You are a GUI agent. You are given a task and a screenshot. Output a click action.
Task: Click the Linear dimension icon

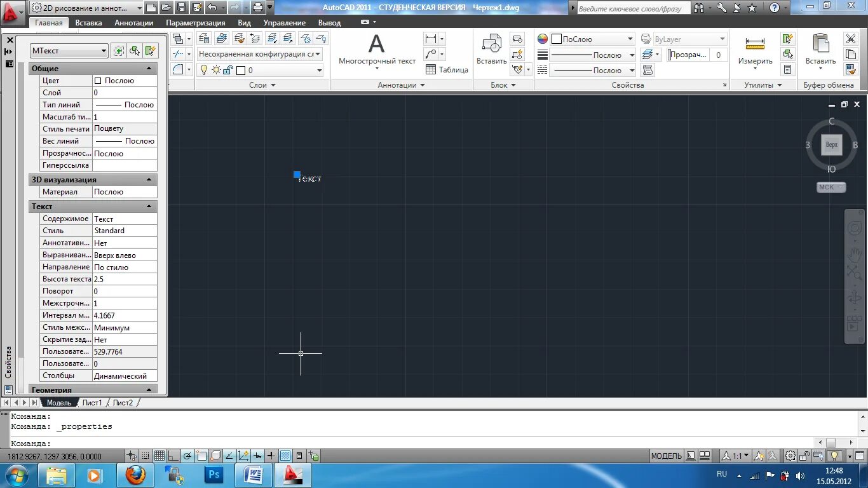(x=431, y=39)
